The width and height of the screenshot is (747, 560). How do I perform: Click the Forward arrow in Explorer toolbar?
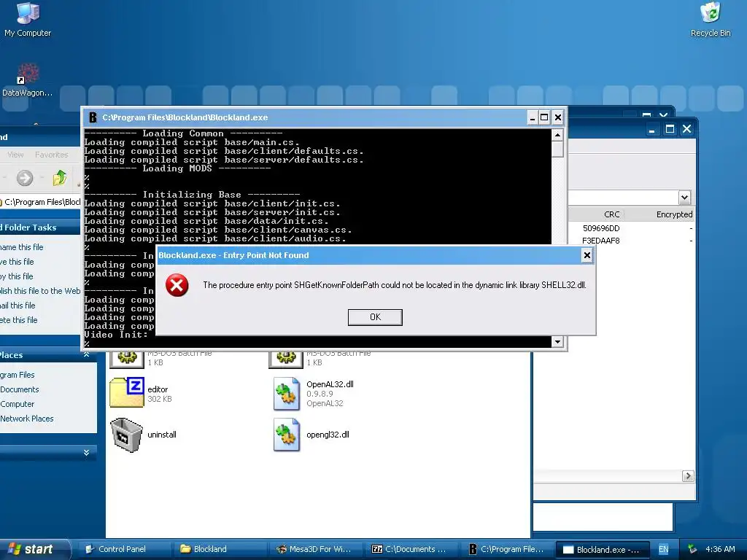coord(25,178)
